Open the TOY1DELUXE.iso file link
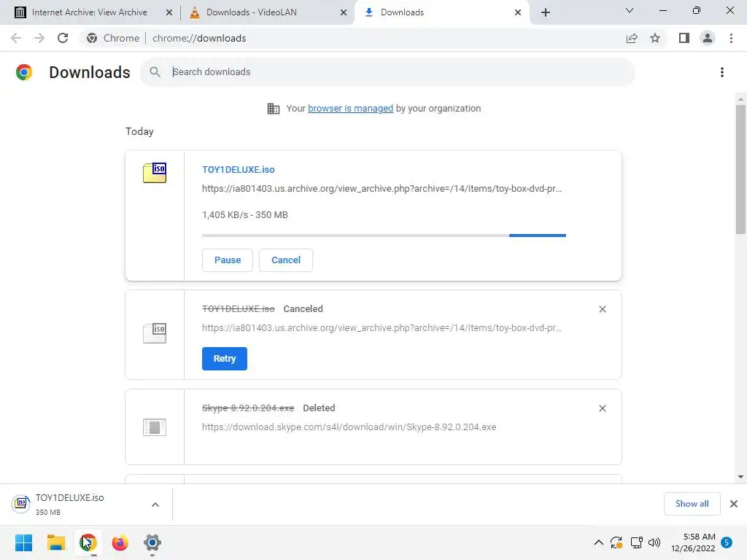 point(239,169)
